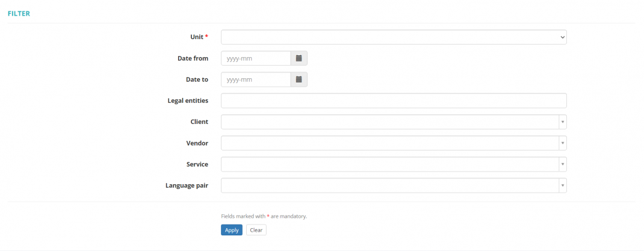Click the Language pair label
The height and width of the screenshot is (251, 644).
point(187,185)
